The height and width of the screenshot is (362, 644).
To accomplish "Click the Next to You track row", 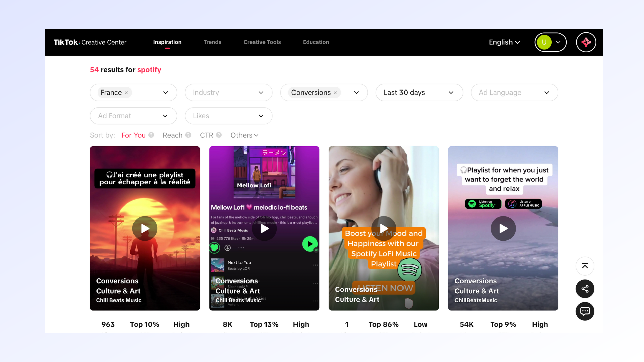I will click(264, 265).
